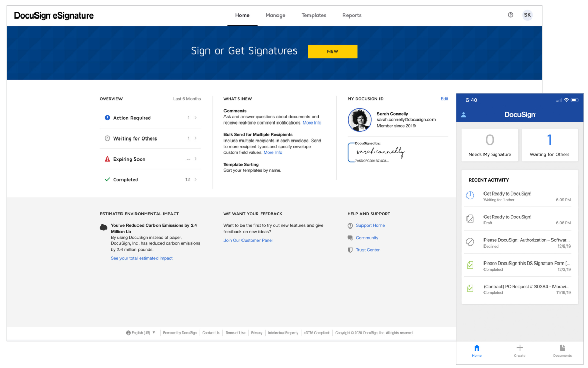Expand the Completed row chevron
The image size is (588, 368).
[195, 180]
